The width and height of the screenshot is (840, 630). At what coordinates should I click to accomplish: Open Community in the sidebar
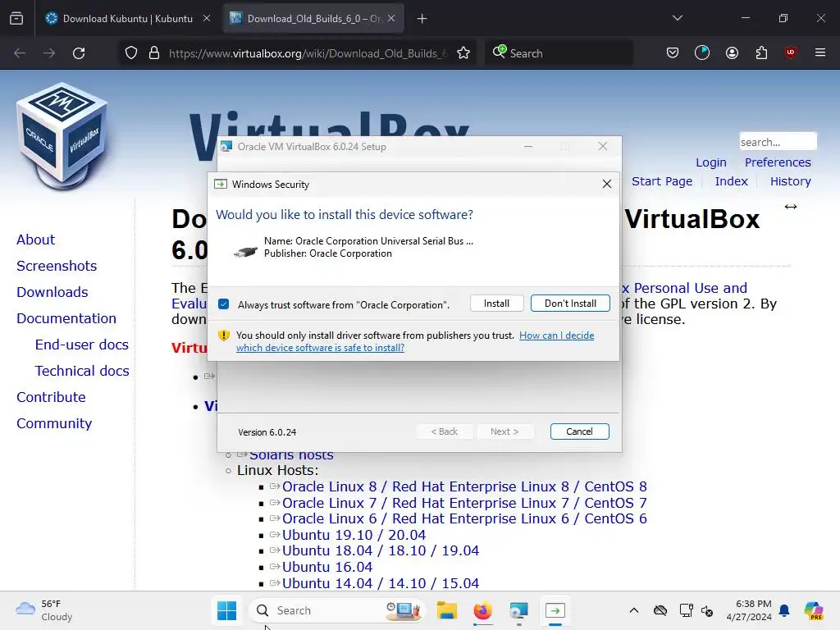click(x=54, y=423)
